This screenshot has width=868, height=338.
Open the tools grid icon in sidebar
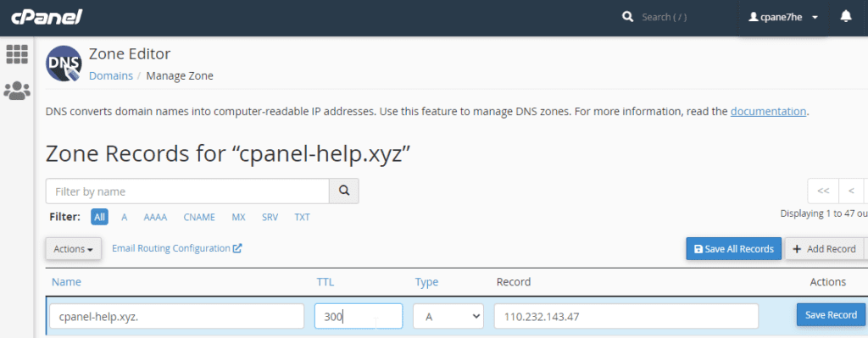click(17, 54)
